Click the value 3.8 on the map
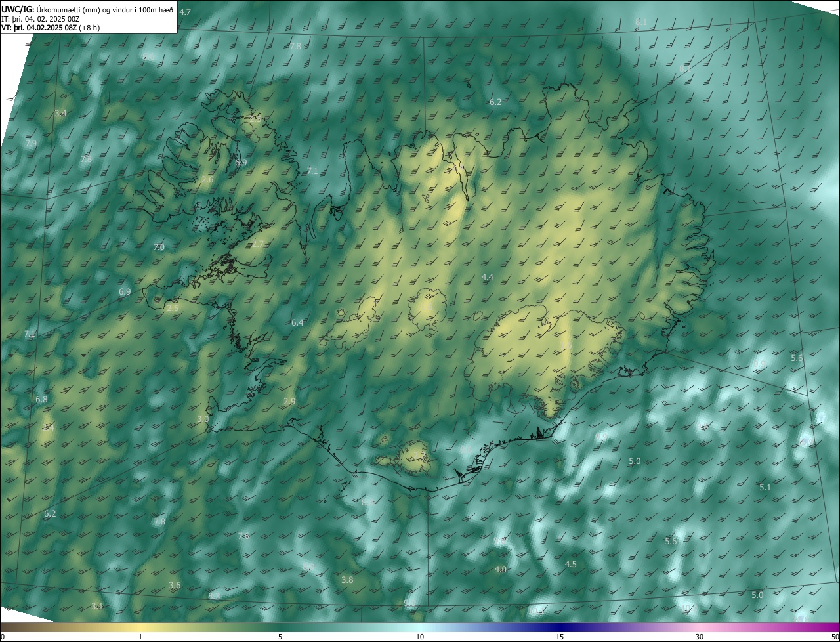The image size is (840, 642). 347,580
